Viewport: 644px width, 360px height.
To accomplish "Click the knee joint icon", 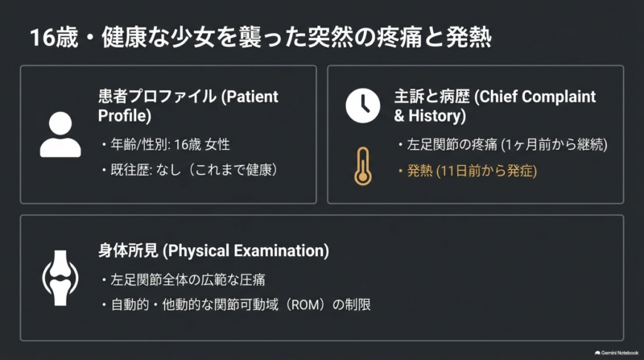I will pos(60,278).
